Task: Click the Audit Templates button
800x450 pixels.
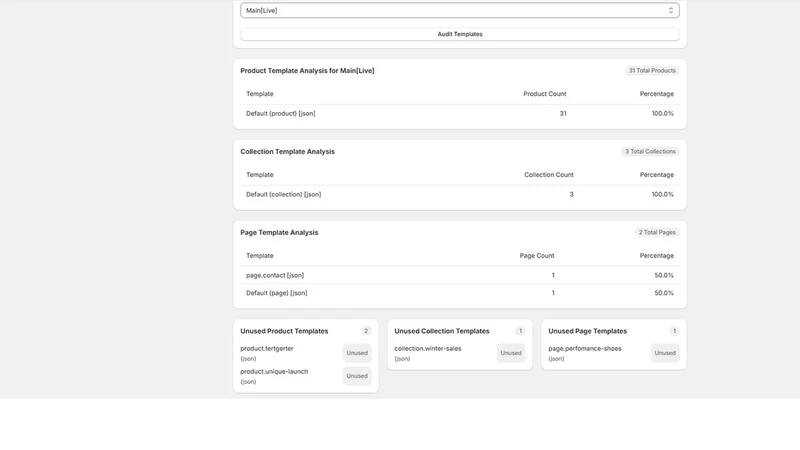Action: (x=460, y=34)
